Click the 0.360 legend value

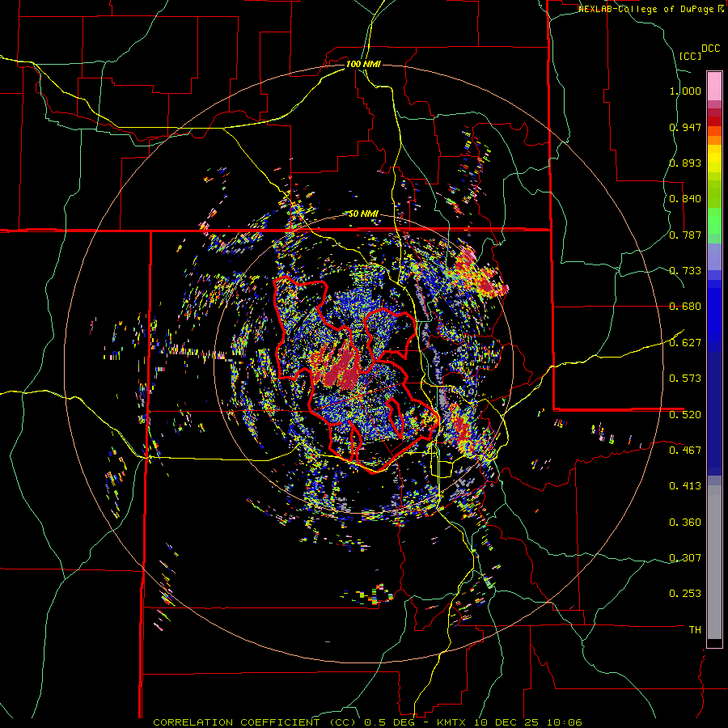(685, 523)
